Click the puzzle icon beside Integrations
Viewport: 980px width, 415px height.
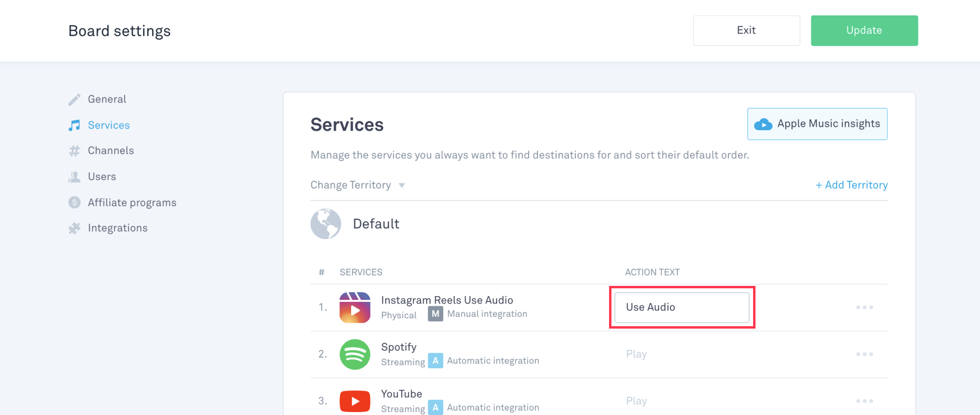[x=74, y=228]
